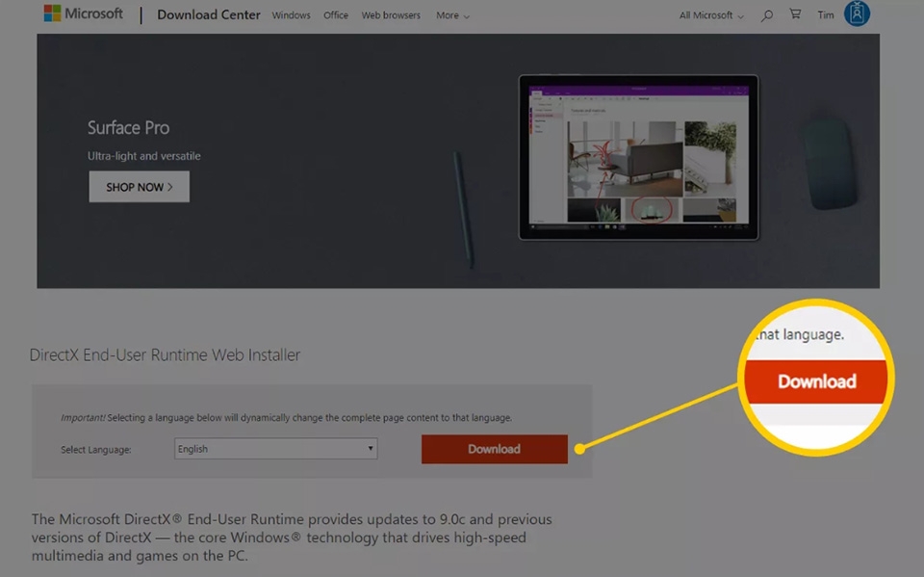Click the Surface Pro banner heading

coord(128,127)
